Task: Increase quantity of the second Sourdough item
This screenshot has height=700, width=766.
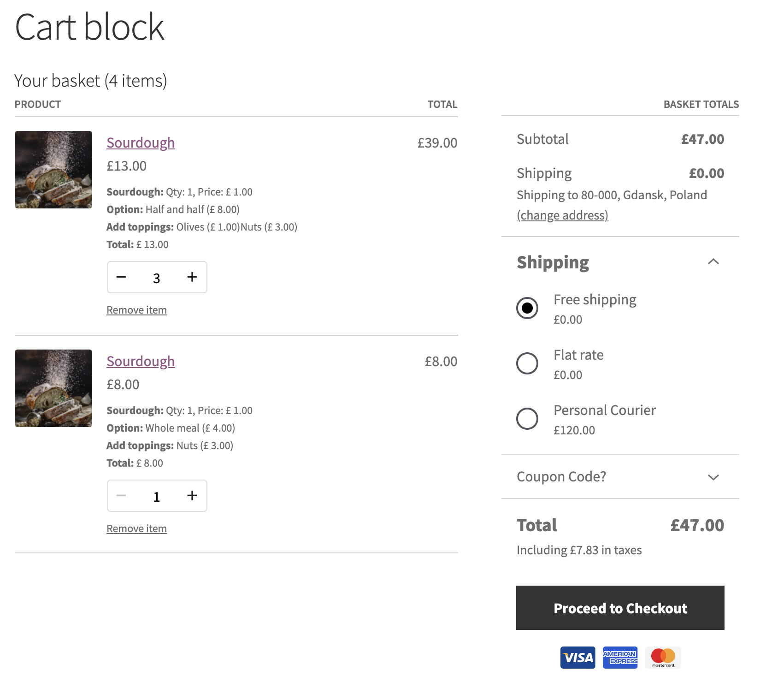Action: click(192, 496)
